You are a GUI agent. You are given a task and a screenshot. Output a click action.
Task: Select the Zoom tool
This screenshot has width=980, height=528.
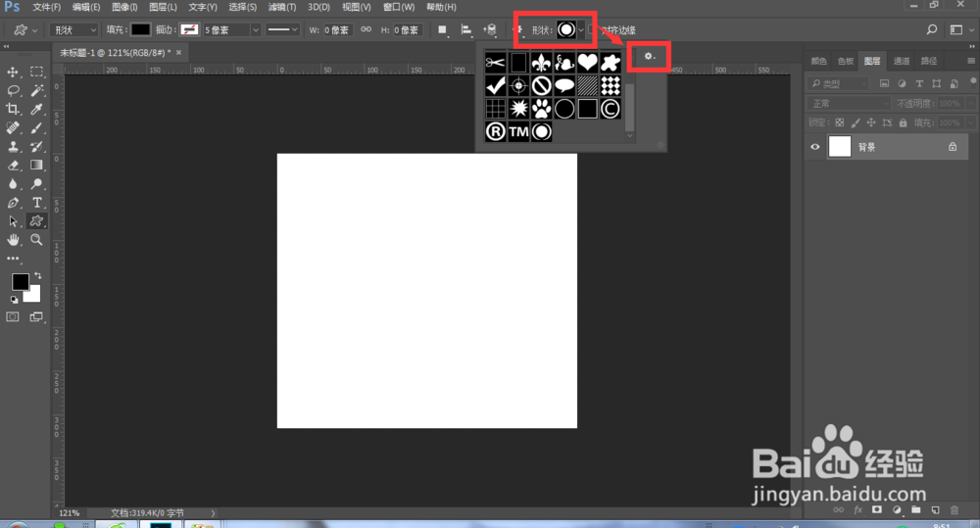pos(36,240)
